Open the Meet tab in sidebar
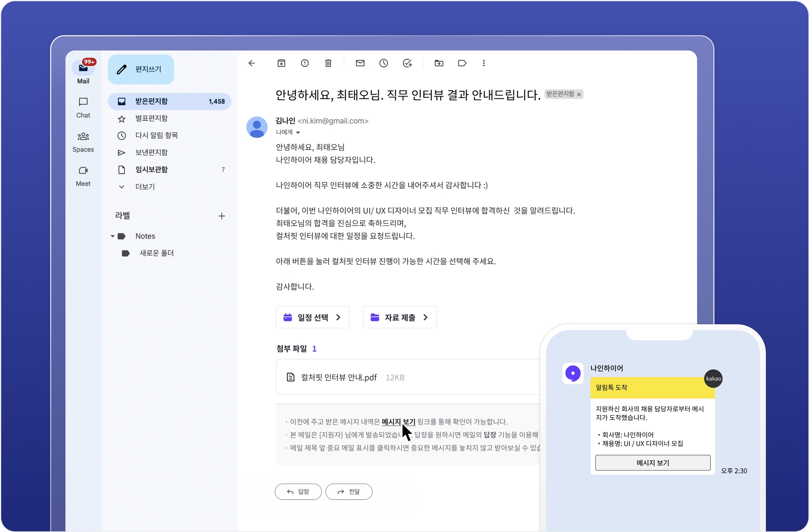This screenshot has height=532, width=809. pos(83,175)
